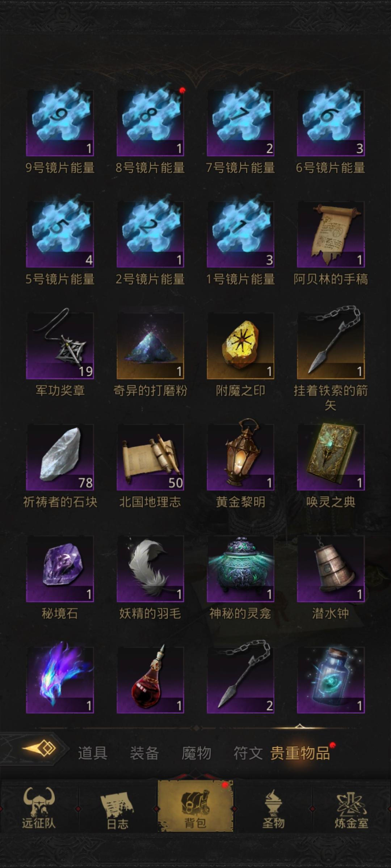Open the 8号镜片能量 item with red dot
This screenshot has height=868, width=391.
pyautogui.click(x=150, y=123)
